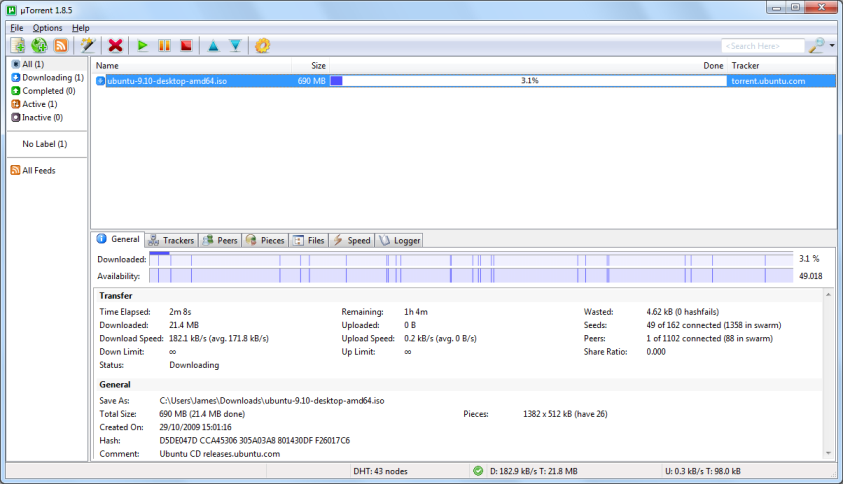The height and width of the screenshot is (484, 843).
Task: Click the Downloaded pieces bar
Action: pos(471,259)
